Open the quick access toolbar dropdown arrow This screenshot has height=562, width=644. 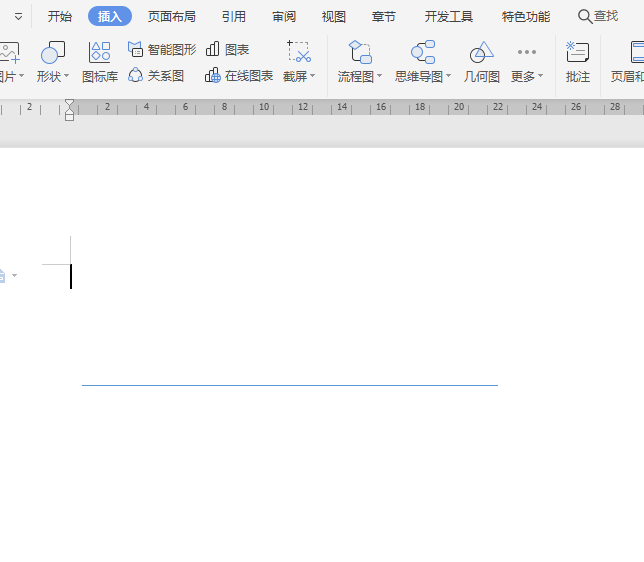18,16
